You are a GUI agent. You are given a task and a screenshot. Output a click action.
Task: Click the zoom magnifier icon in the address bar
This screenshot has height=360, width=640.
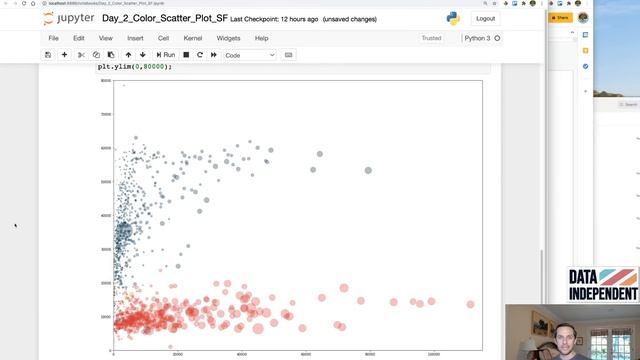tap(485, 3)
